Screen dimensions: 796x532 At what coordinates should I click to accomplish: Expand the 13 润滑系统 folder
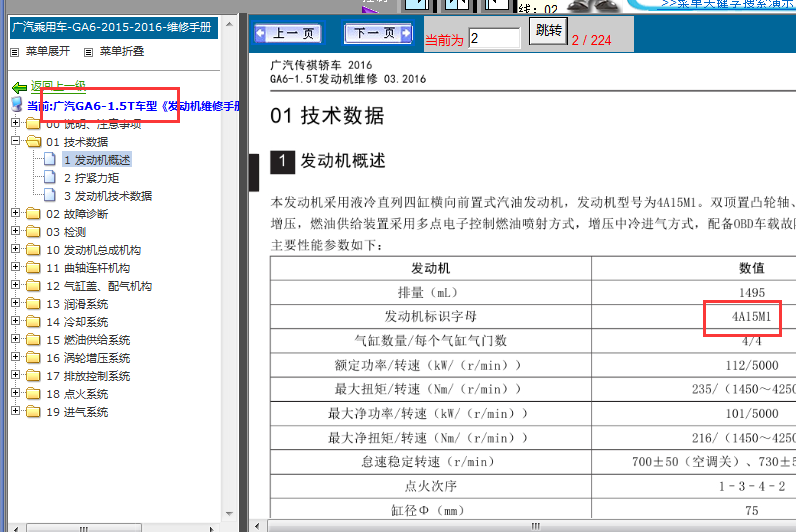point(16,303)
